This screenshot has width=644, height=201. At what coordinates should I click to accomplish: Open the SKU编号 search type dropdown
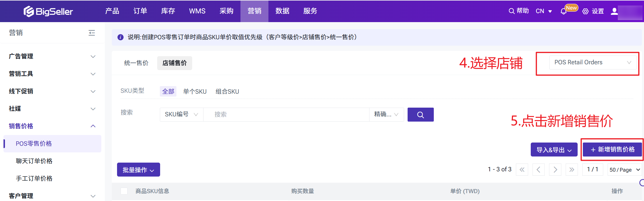[181, 115]
